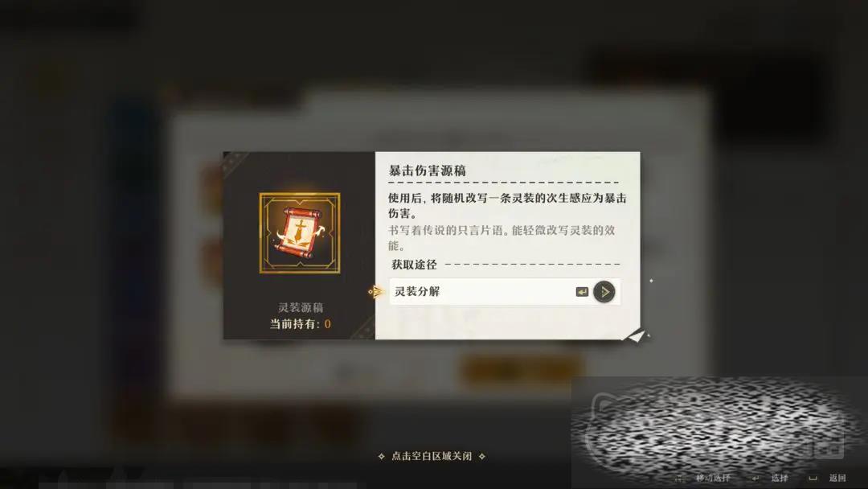Click the 移动选择 hint label
This screenshot has height=489, width=868.
(x=712, y=478)
